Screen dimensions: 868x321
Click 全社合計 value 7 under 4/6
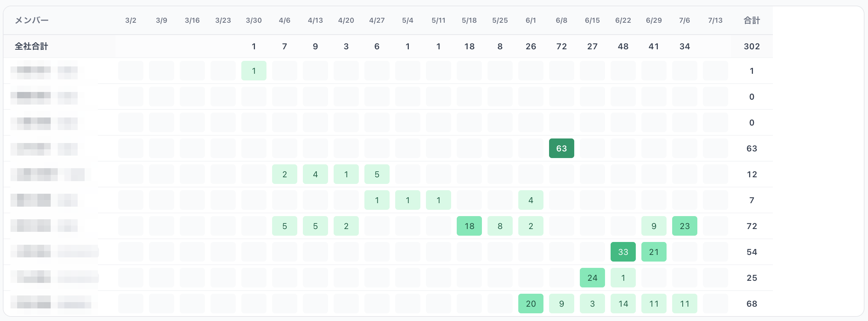285,47
